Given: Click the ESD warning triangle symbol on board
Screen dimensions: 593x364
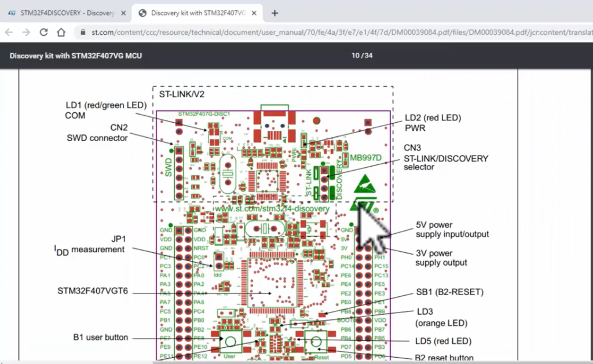Looking at the screenshot, I should (x=365, y=183).
